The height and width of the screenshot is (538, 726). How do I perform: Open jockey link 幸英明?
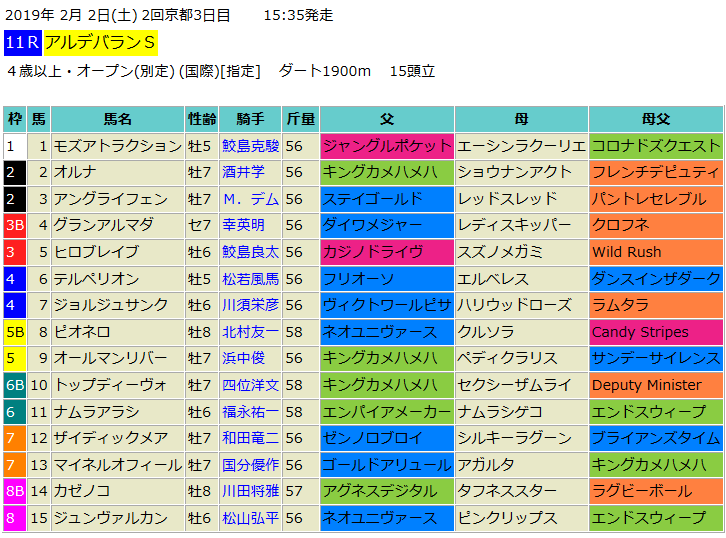(244, 225)
